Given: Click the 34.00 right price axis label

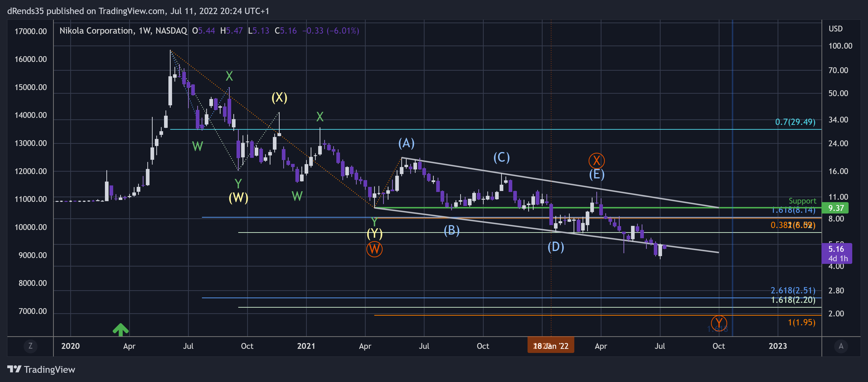Looking at the screenshot, I should point(838,120).
